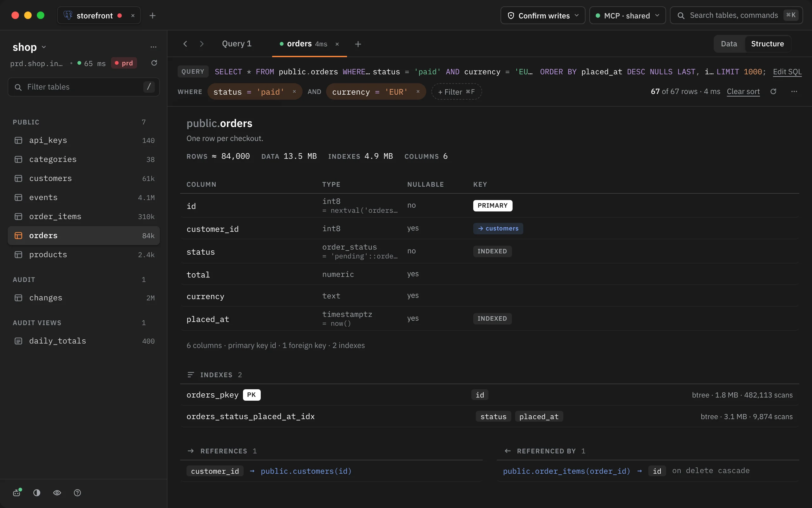Click the refresh connection icon beside prd badge
The width and height of the screenshot is (812, 508).
click(x=154, y=63)
